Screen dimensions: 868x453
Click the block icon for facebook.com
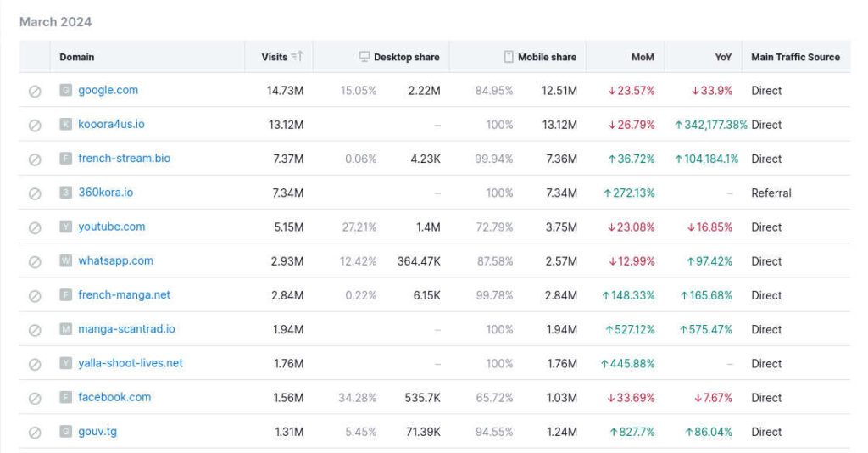coord(35,398)
